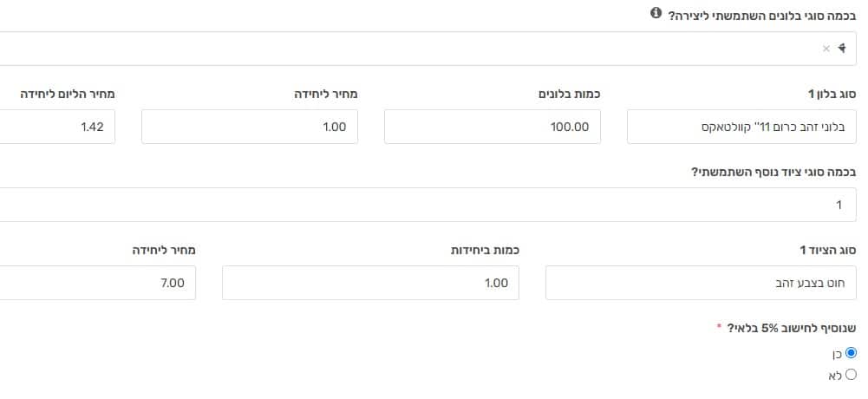Click the "בכמה סוגי ציוד נוסף השתמשתי?" label
The image size is (868, 399).
pos(773,172)
